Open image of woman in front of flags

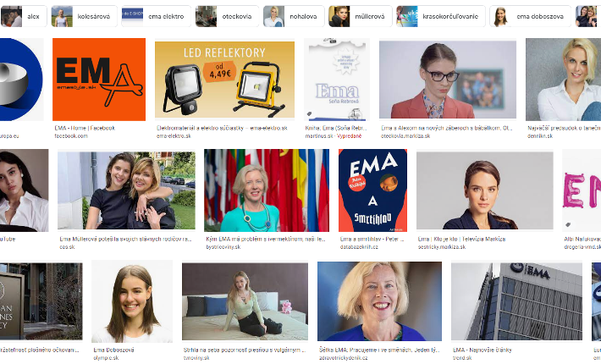(x=267, y=190)
